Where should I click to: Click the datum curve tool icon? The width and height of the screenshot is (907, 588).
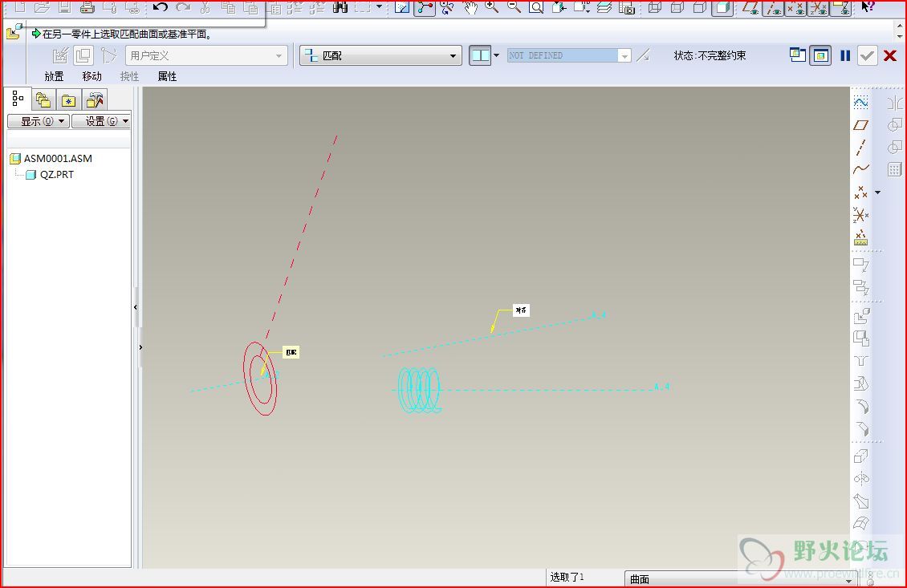pyautogui.click(x=860, y=169)
